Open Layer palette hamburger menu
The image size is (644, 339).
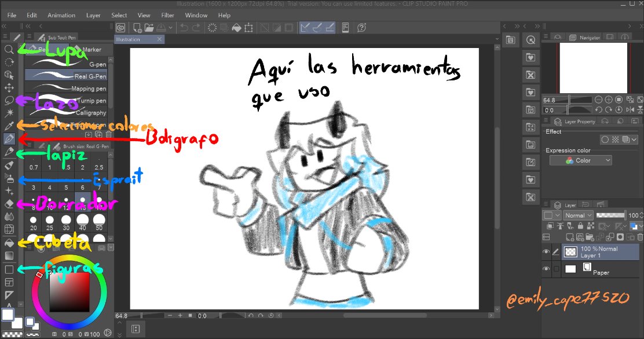click(546, 204)
